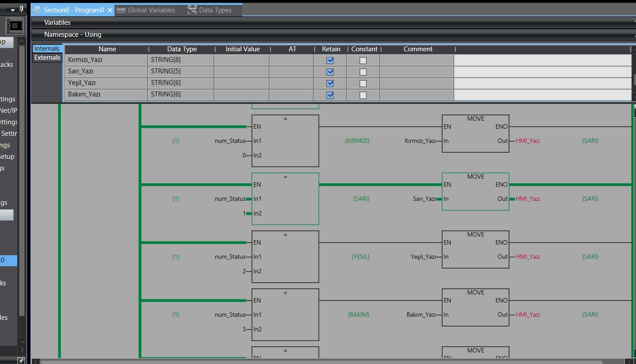Toggle the auto-hide pin at top of left panel

pyautogui.click(x=21, y=9)
